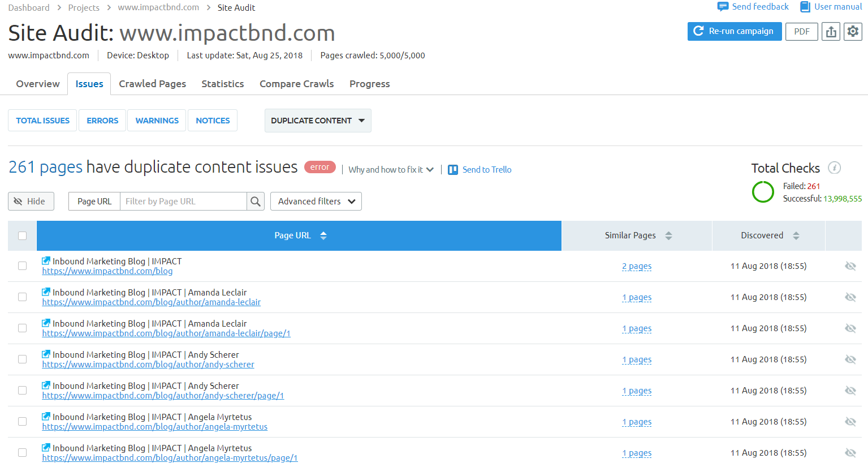Open external link icon for /blog page
The height and width of the screenshot is (467, 868).
tap(46, 261)
